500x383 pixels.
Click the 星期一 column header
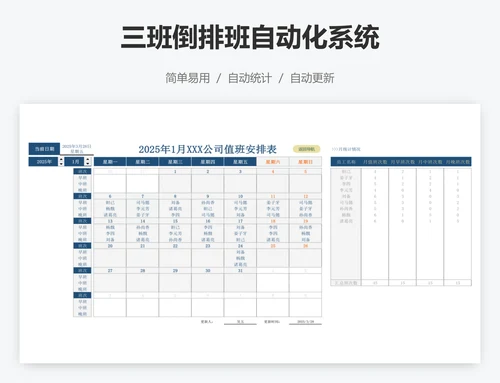(110, 162)
